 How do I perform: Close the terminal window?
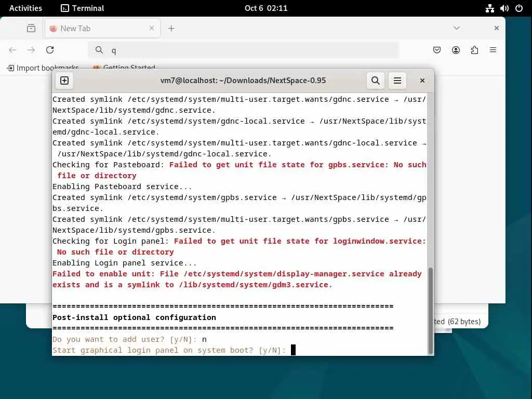tap(422, 81)
